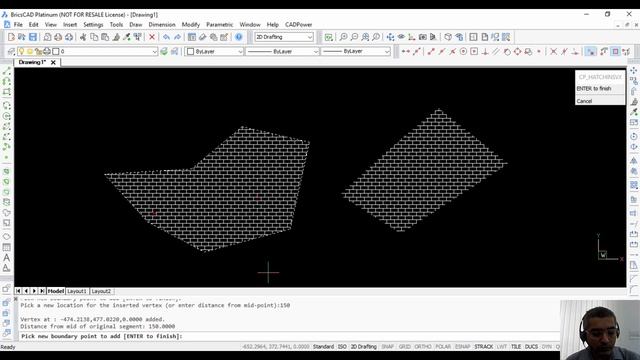The height and width of the screenshot is (360, 640).
Task: Click the Perpendicular snap icon
Action: 485,51
